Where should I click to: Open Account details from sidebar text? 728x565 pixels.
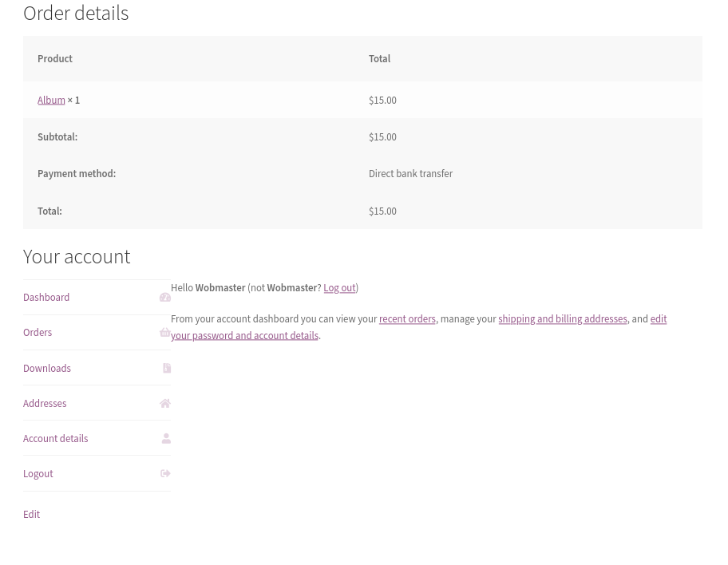pos(55,438)
